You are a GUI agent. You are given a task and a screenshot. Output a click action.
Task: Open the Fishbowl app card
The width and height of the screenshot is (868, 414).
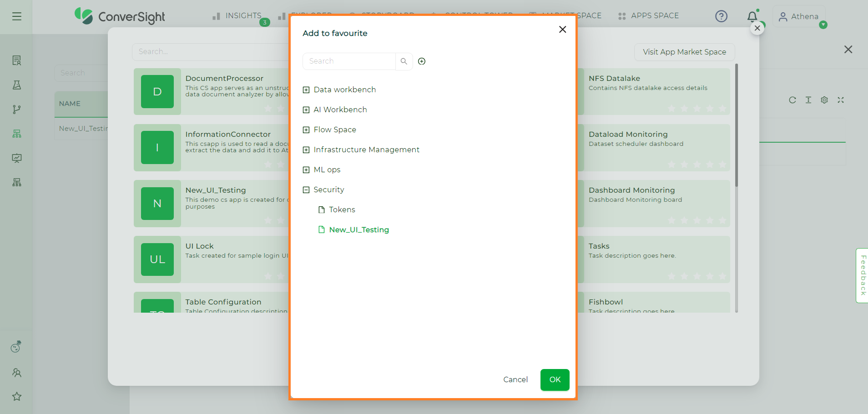point(654,302)
